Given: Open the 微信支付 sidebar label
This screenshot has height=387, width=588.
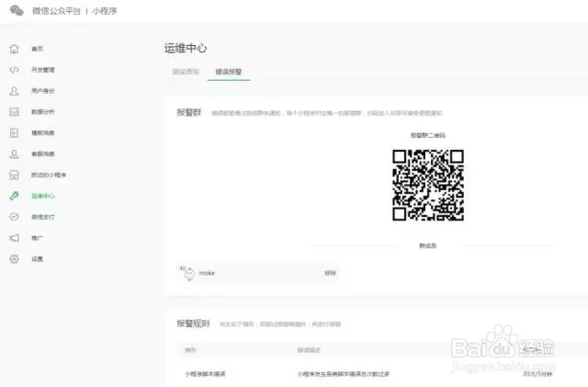Looking at the screenshot, I should point(43,217).
